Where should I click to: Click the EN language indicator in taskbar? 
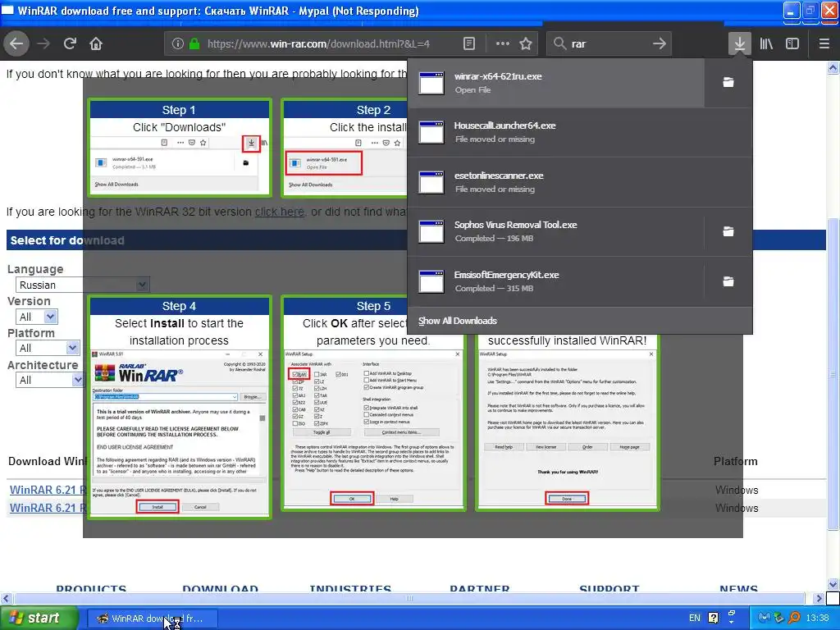695,619
